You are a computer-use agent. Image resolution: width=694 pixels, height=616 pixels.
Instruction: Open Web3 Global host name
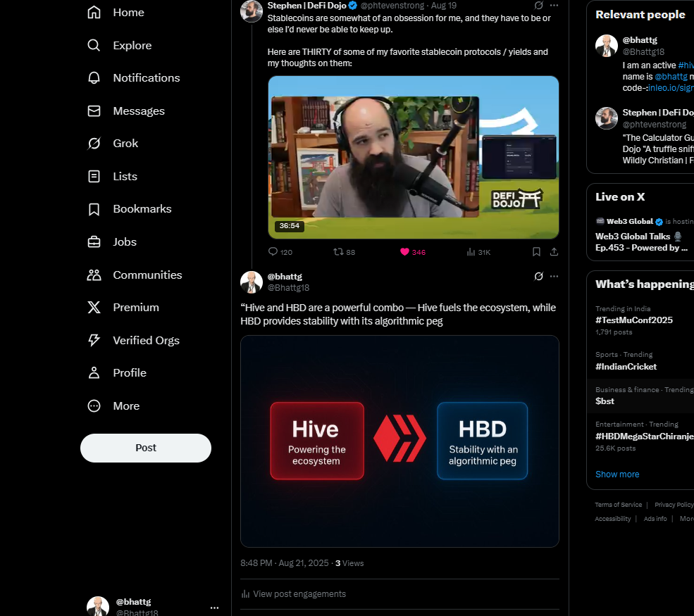click(629, 221)
